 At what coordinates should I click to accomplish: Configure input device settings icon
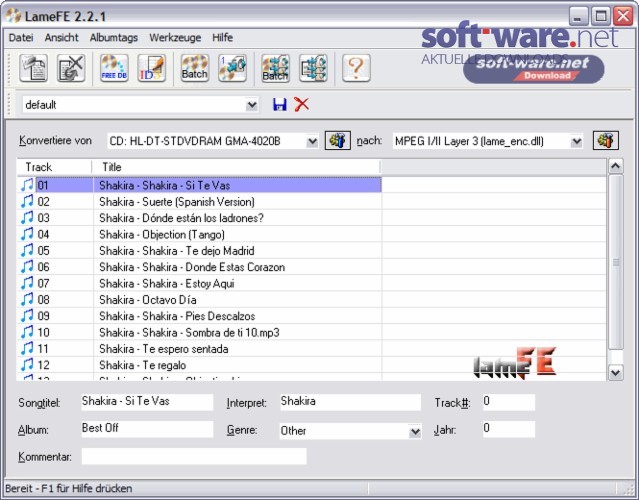(x=337, y=141)
